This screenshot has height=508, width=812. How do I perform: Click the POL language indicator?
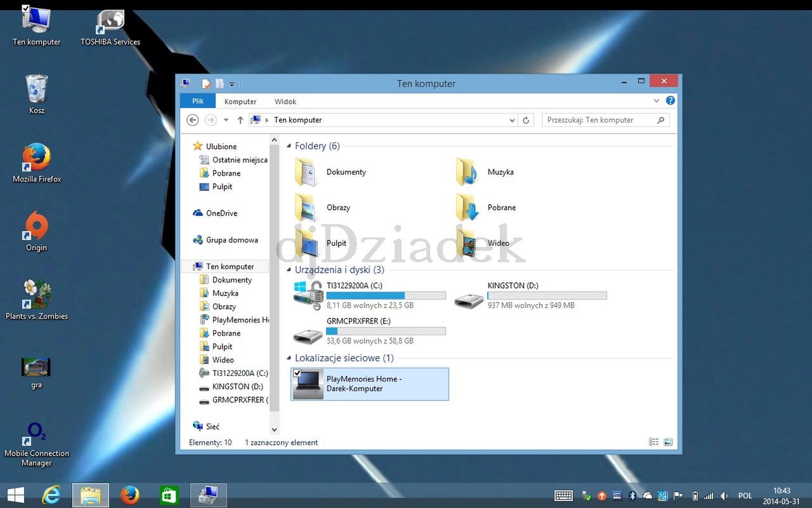click(745, 496)
